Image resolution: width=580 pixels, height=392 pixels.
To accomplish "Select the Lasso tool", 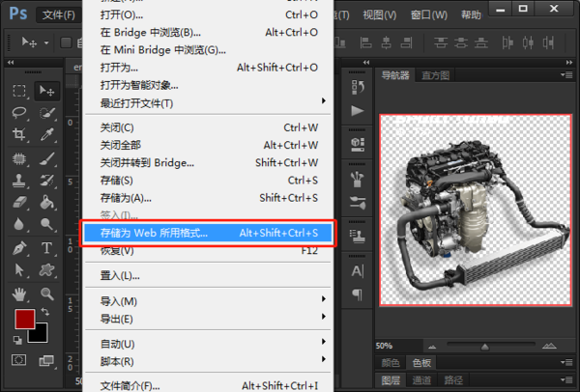I will (19, 113).
